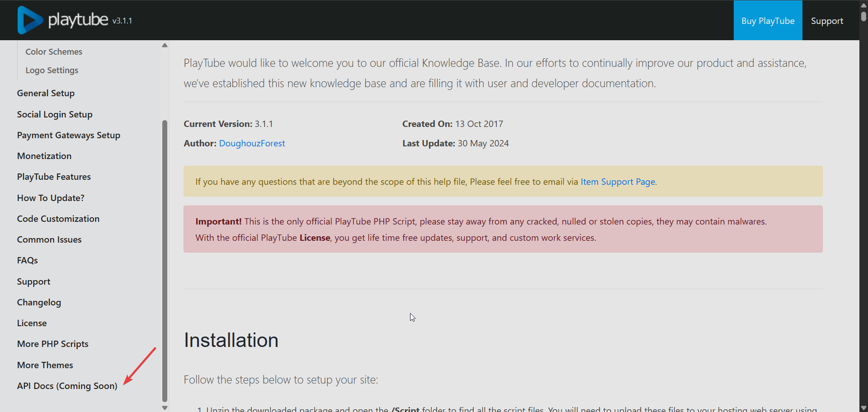
Task: Open the DoughouzForest author link
Action: click(252, 143)
